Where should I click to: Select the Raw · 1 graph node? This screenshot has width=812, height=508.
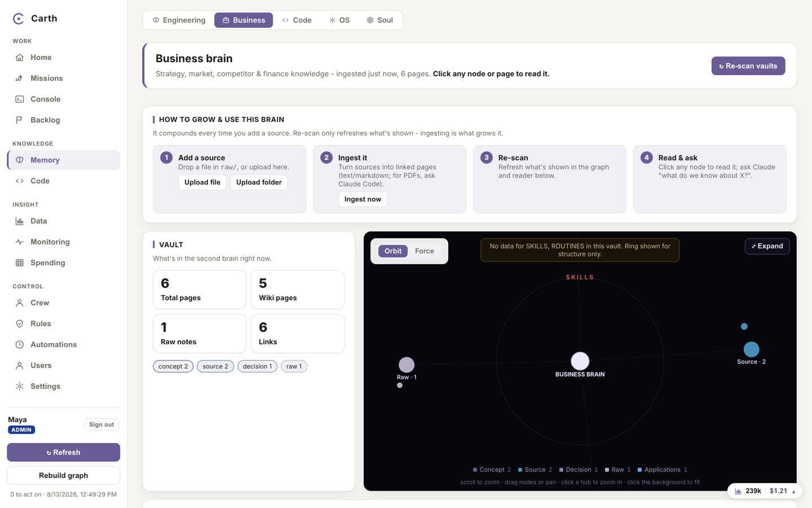click(407, 365)
